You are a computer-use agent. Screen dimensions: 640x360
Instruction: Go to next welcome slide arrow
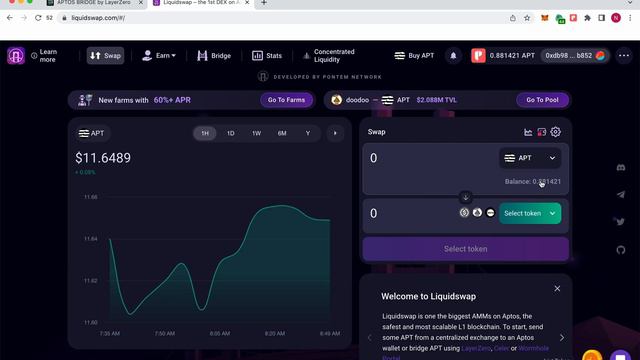pyautogui.click(x=562, y=338)
